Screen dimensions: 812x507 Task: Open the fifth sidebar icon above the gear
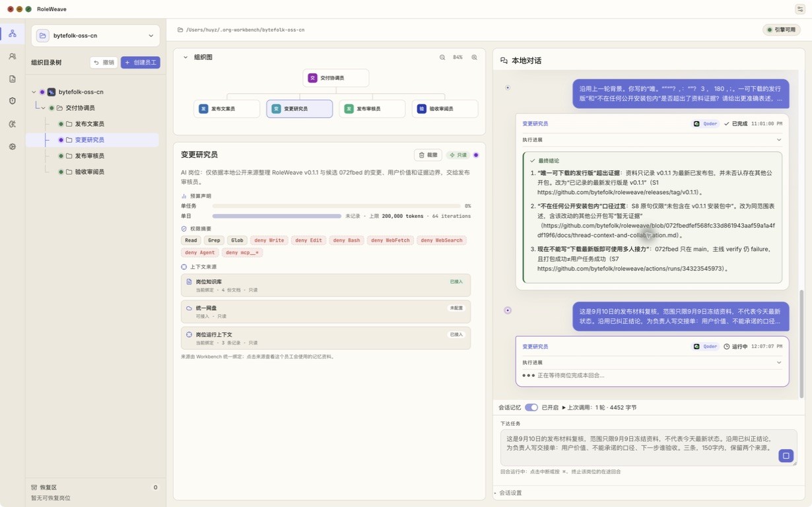pyautogui.click(x=13, y=124)
